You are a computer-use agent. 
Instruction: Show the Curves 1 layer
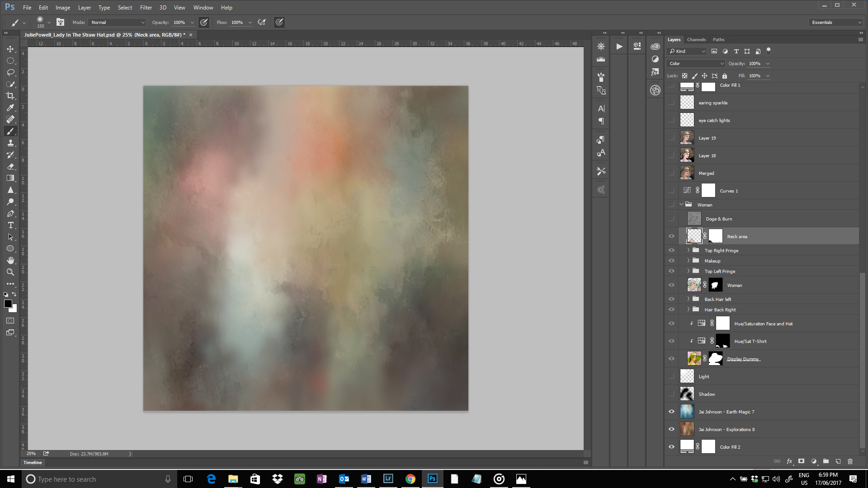pyautogui.click(x=671, y=191)
